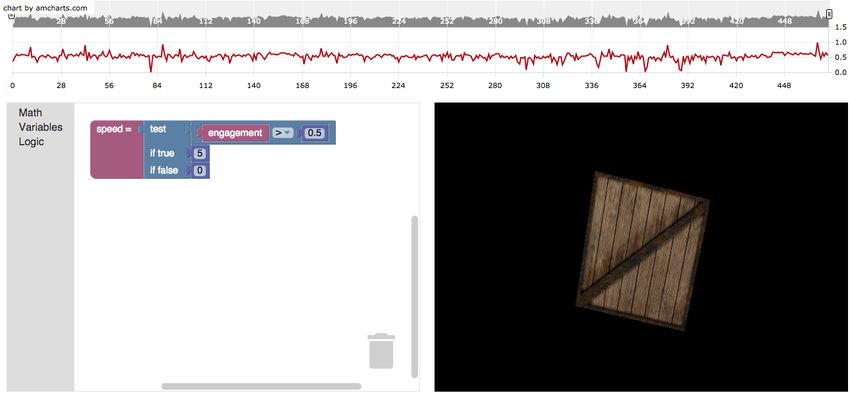Open the greater-than comparison operator dropdown
The width and height of the screenshot is (850, 393).
click(x=282, y=133)
